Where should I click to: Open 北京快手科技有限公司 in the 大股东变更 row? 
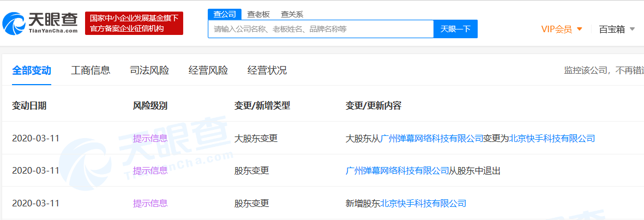coord(552,138)
